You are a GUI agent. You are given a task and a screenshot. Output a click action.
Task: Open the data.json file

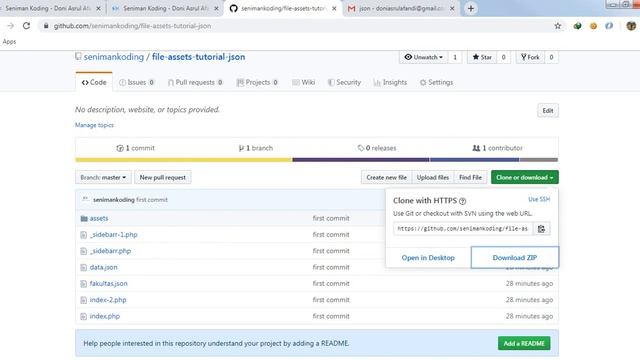tap(103, 267)
